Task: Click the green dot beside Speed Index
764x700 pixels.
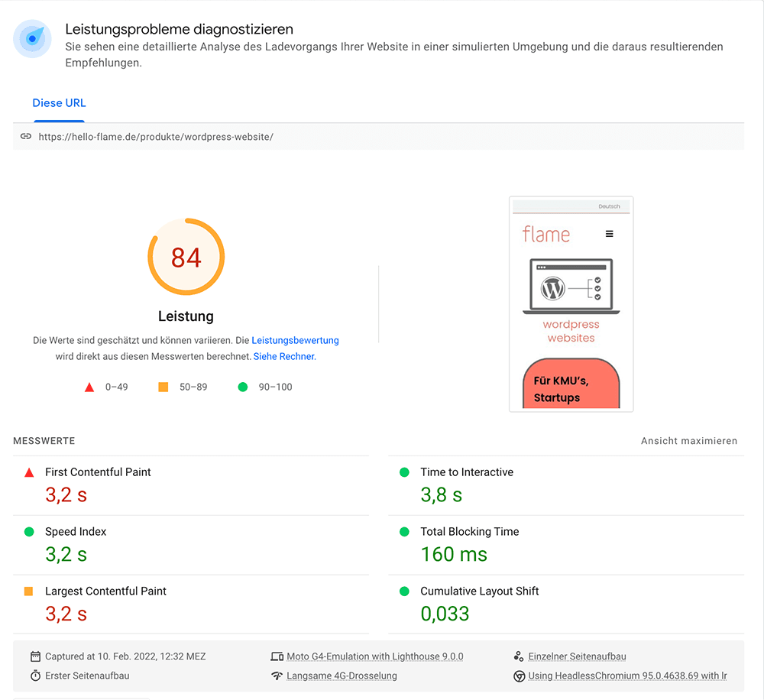Action: tap(29, 532)
